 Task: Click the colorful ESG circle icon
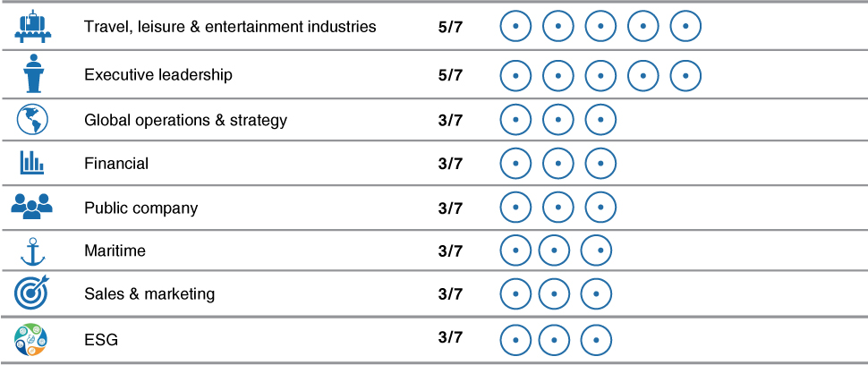[31, 340]
